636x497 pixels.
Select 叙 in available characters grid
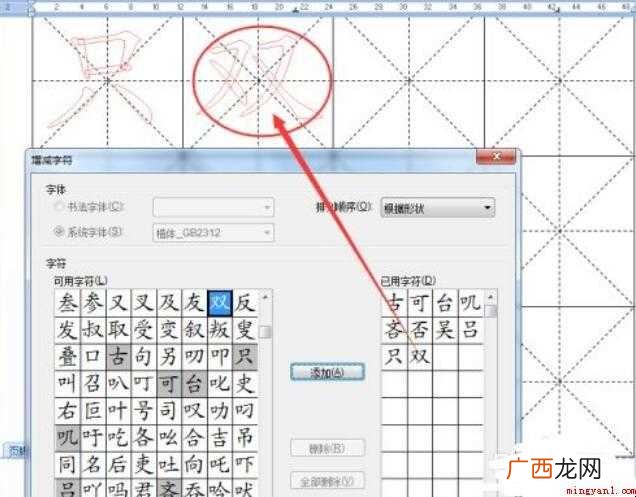point(194,330)
